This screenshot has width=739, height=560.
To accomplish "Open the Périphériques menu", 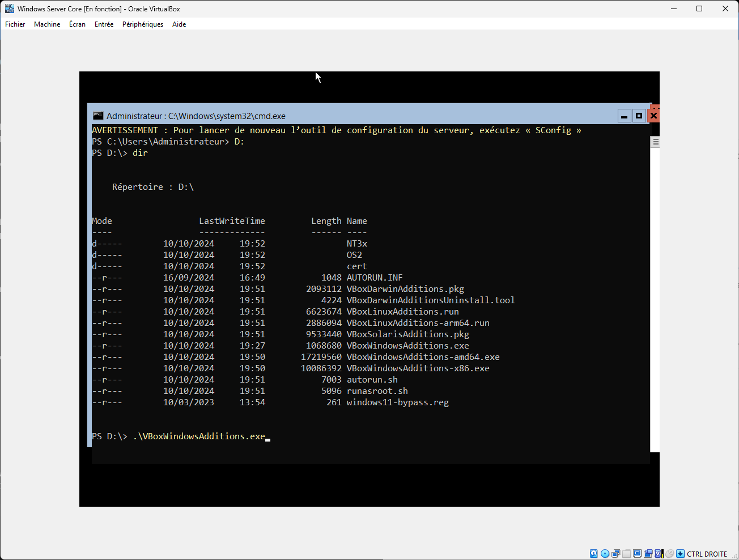I will tap(143, 24).
